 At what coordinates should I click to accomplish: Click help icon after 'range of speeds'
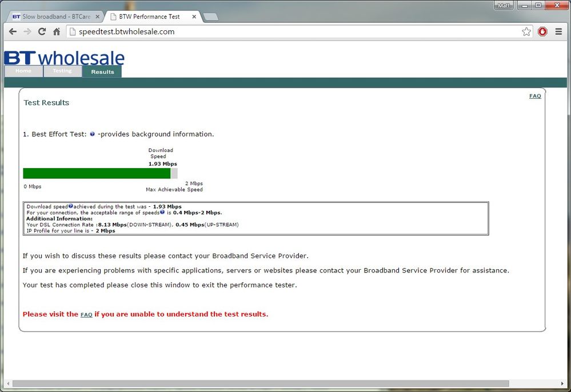coord(162,212)
